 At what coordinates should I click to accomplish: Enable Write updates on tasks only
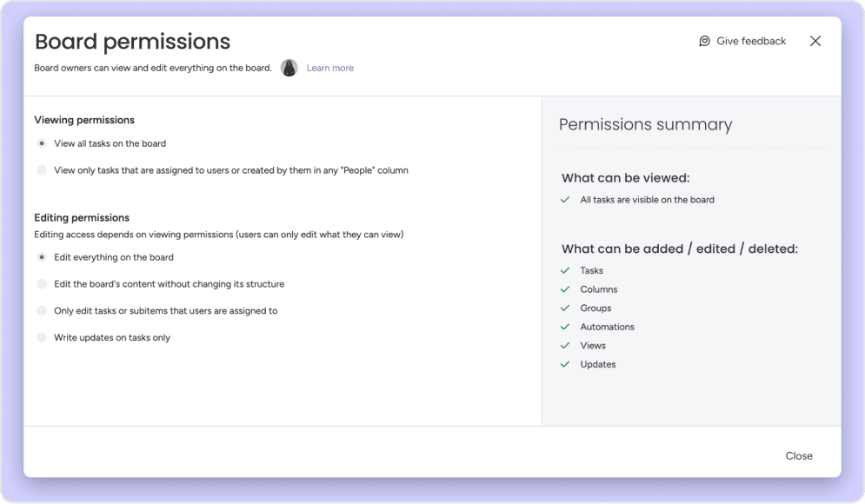pos(42,337)
